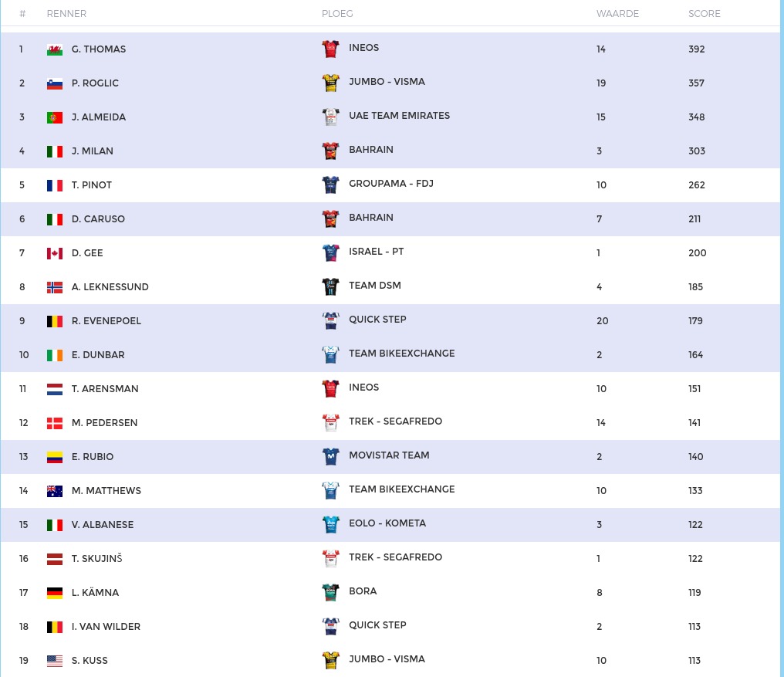This screenshot has height=677, width=784.
Task: Sort the table by the SCORE column header
Action: pos(704,14)
